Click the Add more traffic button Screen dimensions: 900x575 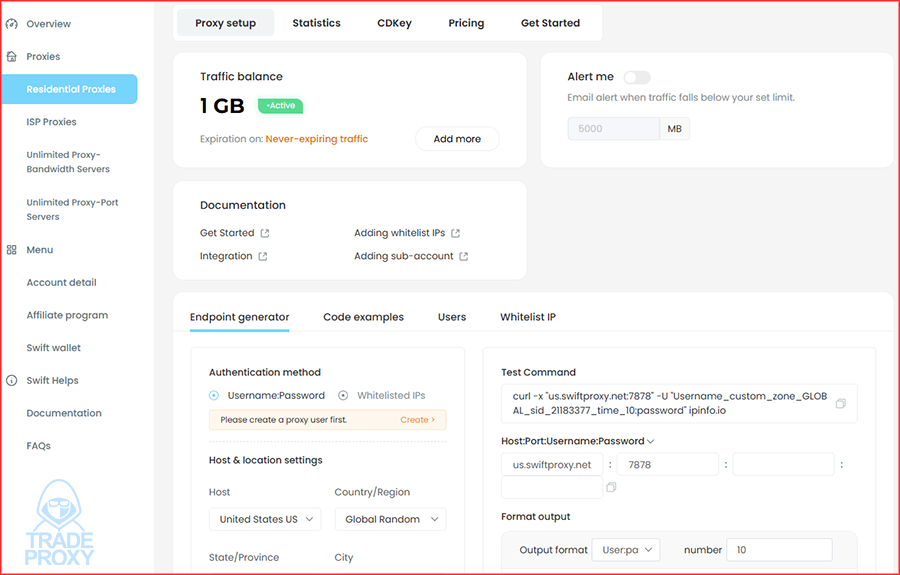[x=457, y=139]
